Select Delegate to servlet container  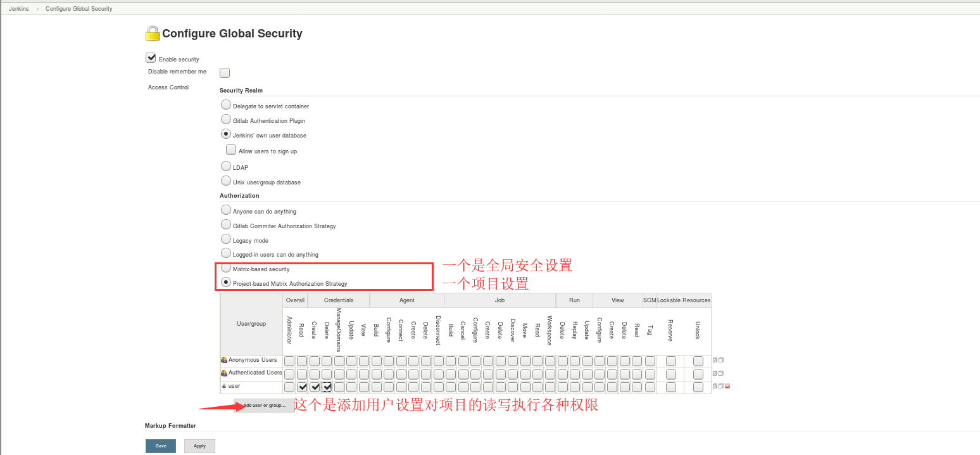(x=226, y=105)
